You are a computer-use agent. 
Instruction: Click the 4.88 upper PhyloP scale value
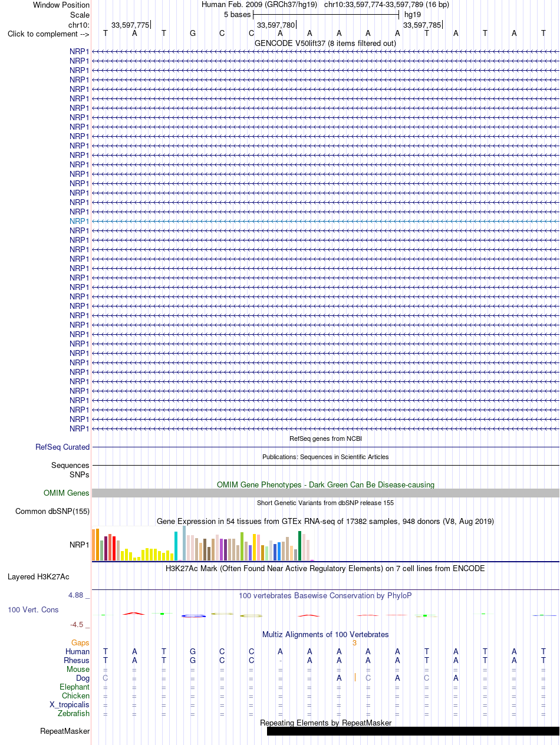pyautogui.click(x=77, y=595)
